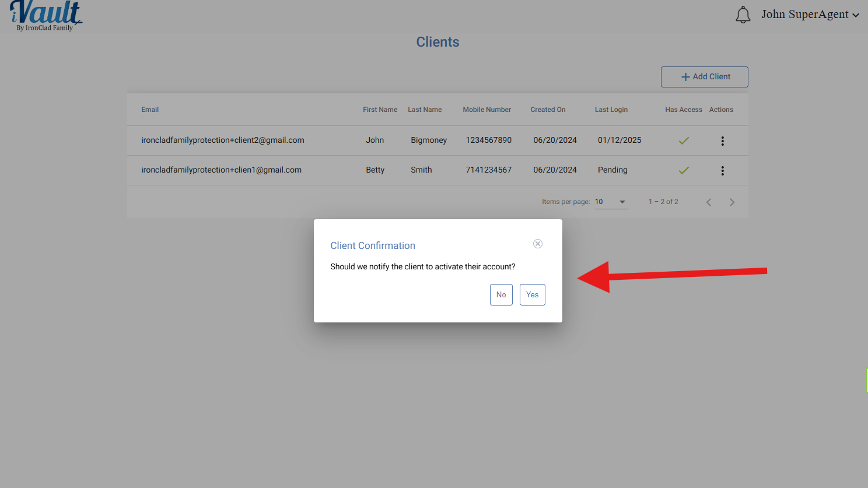868x488 pixels.
Task: Click the Has Access column header
Action: (x=684, y=110)
